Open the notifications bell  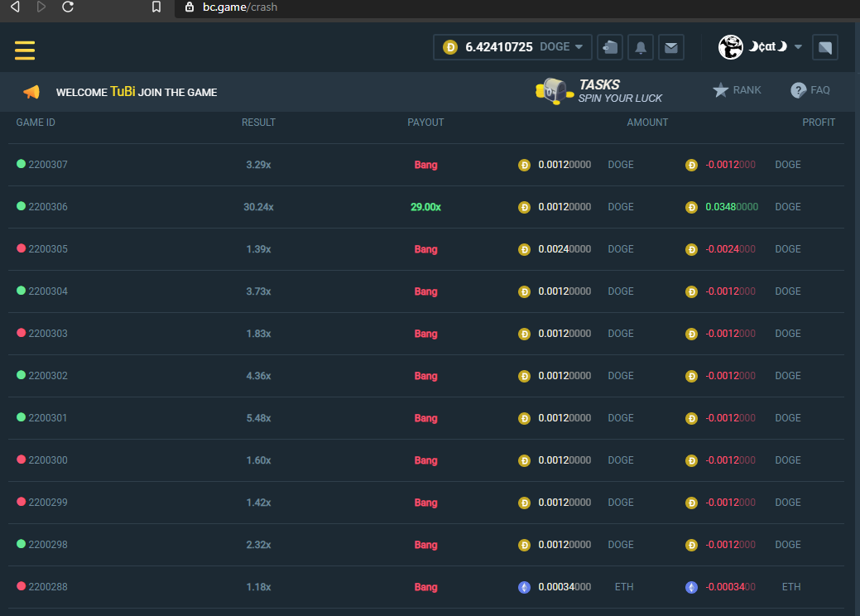click(641, 47)
